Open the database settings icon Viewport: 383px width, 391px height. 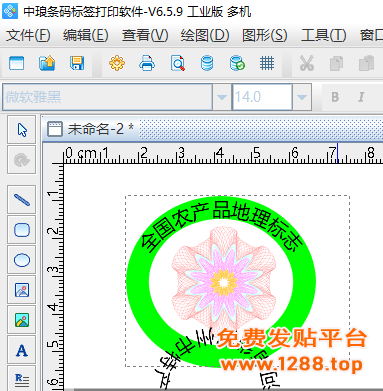point(207,63)
